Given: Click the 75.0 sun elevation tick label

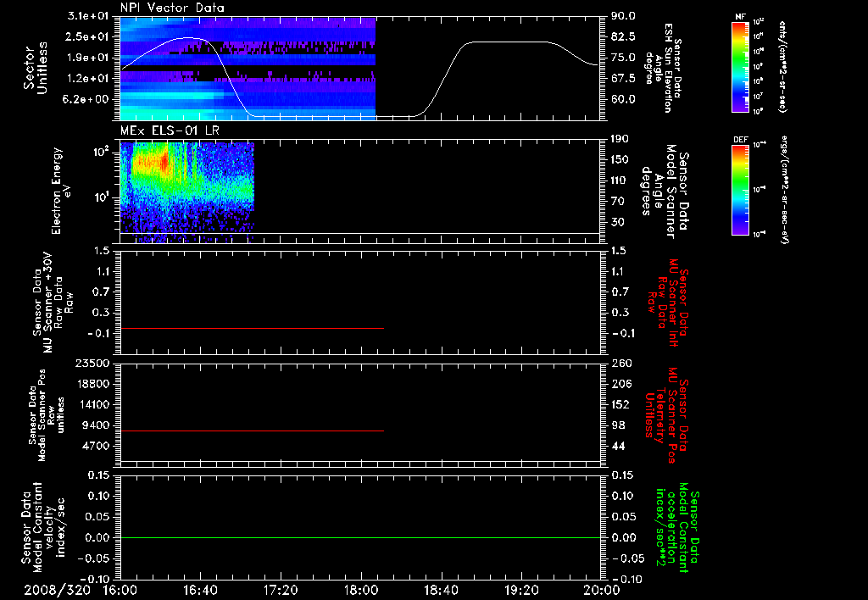Looking at the screenshot, I should pyautogui.click(x=623, y=58).
